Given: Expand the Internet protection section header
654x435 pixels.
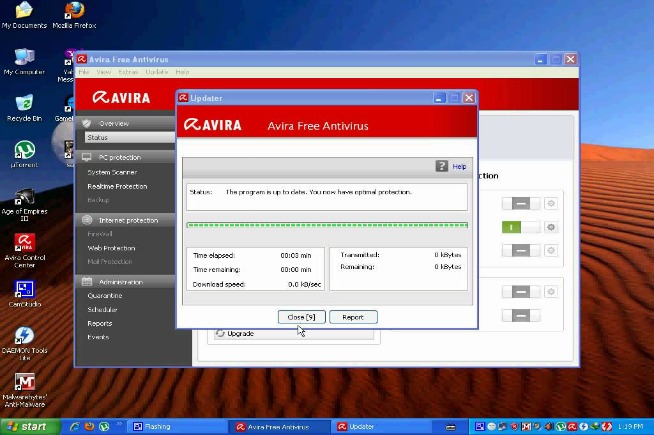Looking at the screenshot, I should 126,220.
